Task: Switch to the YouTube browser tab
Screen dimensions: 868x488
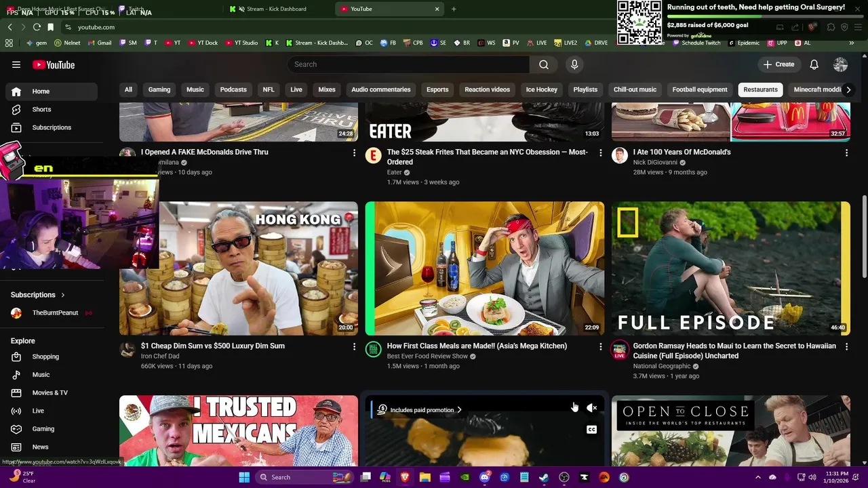Action: [389, 9]
